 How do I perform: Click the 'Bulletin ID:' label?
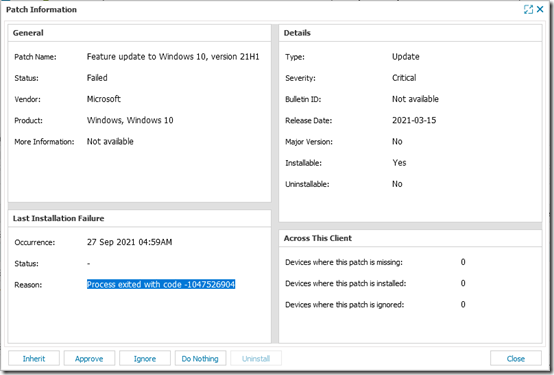click(x=303, y=99)
